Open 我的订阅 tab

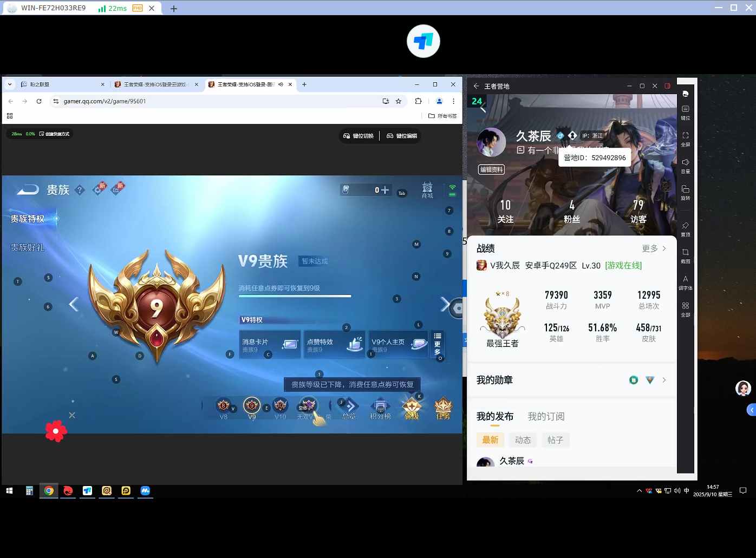[546, 416]
